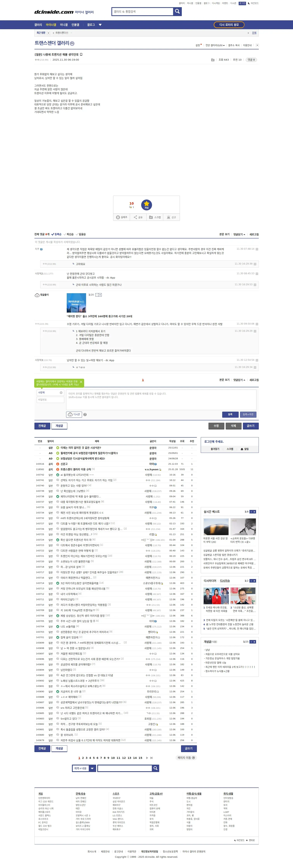Switch to 개념글 tab below the comment form
Screen dimensions: 293x868
coord(59,426)
